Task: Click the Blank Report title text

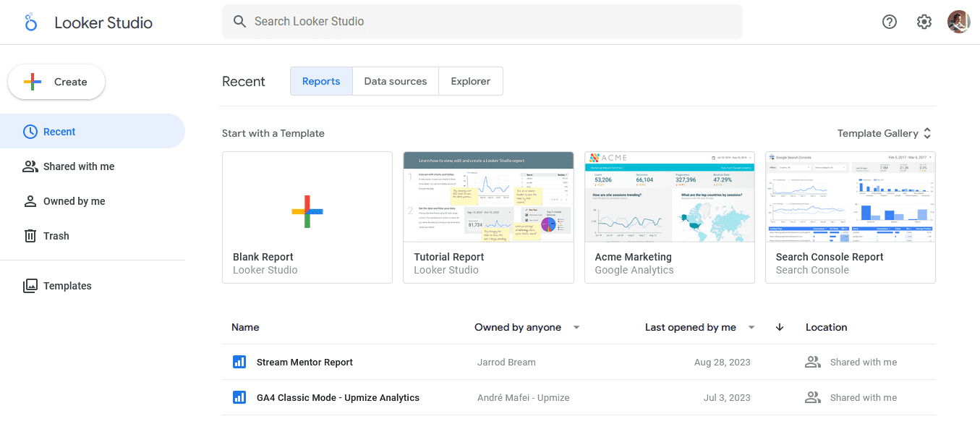Action: click(x=263, y=257)
